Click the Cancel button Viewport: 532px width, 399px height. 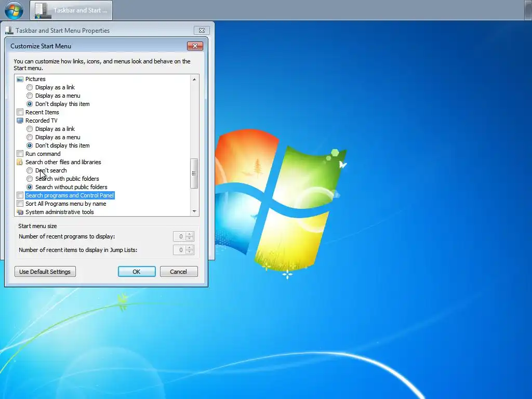[179, 271]
